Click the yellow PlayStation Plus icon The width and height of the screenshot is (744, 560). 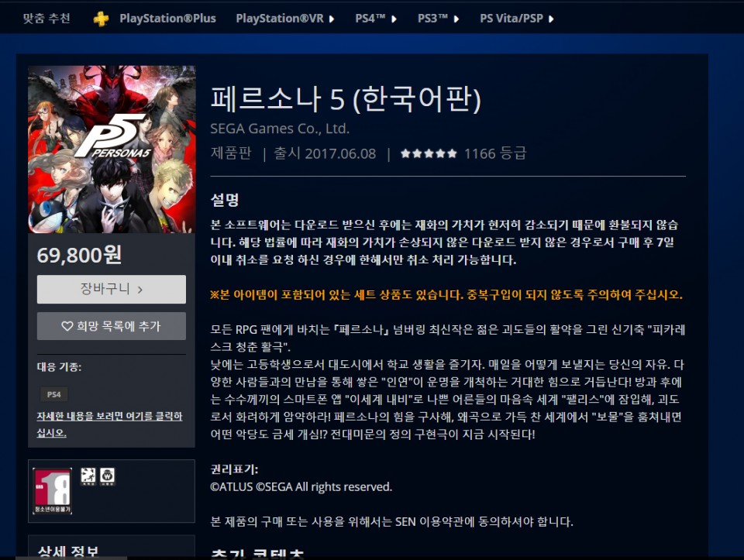tap(101, 19)
